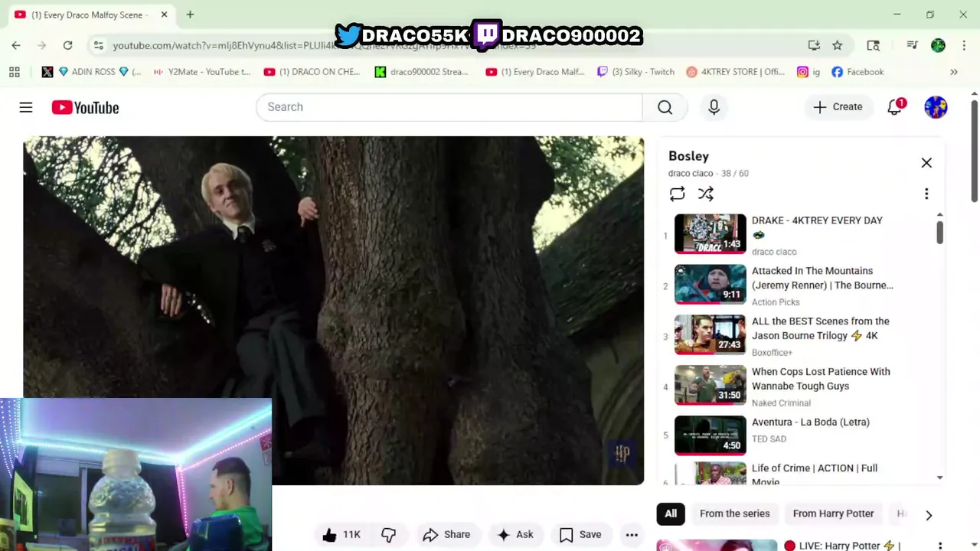Toggle shuffle playlist
Viewport: 980px width, 551px height.
point(706,194)
